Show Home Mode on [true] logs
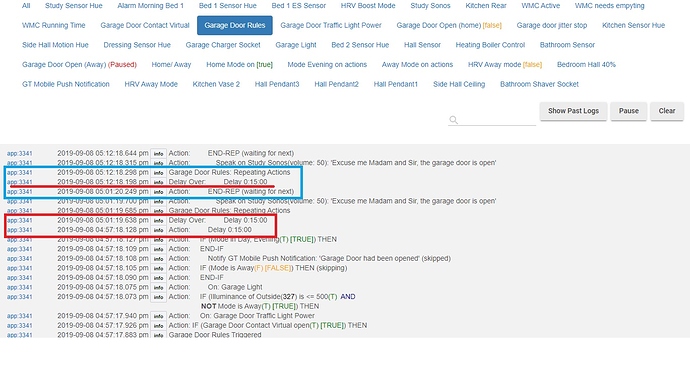Viewport: 690px width, 375px height. (x=239, y=65)
